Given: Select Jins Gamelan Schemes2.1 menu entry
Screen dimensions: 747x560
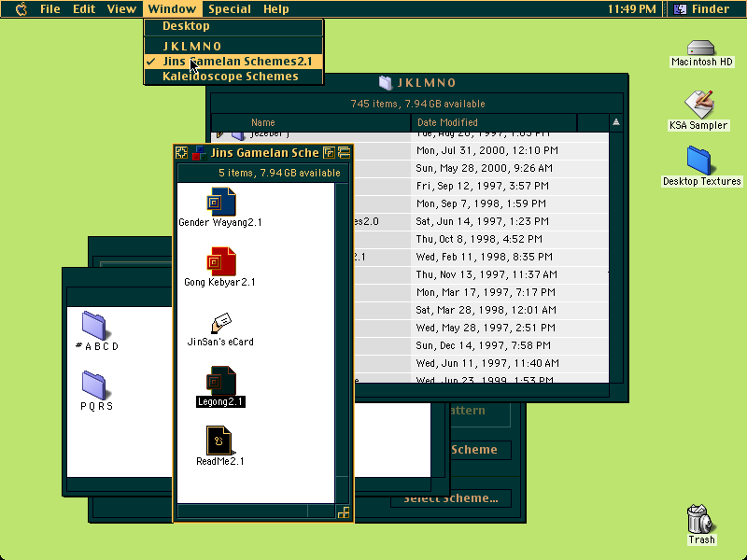Looking at the screenshot, I should [233, 62].
